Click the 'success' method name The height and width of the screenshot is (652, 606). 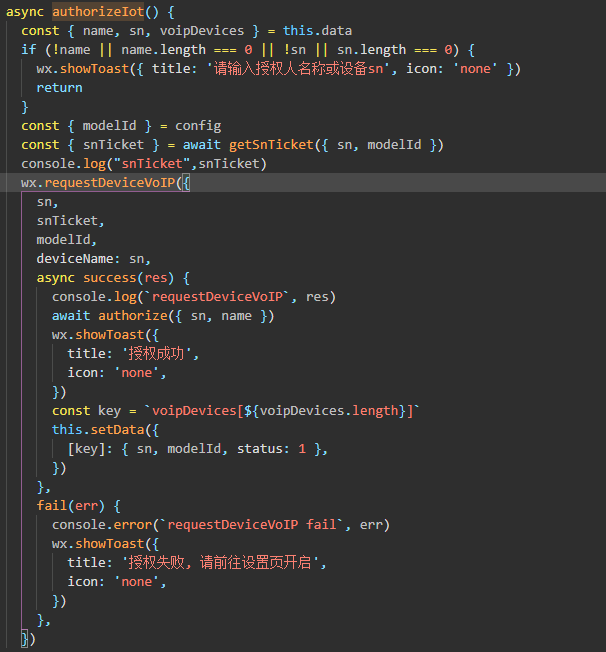tap(110, 278)
